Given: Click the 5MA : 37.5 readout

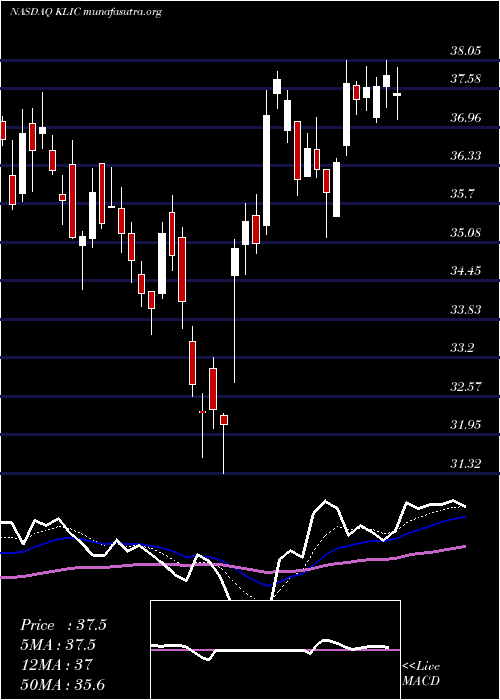Looking at the screenshot, I should click(58, 645).
